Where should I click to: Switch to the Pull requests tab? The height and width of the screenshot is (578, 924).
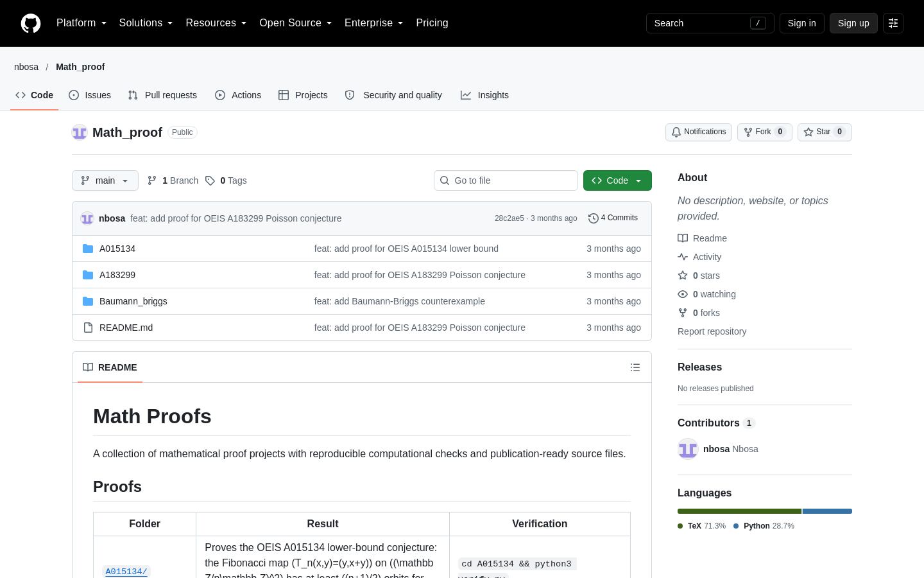click(162, 95)
